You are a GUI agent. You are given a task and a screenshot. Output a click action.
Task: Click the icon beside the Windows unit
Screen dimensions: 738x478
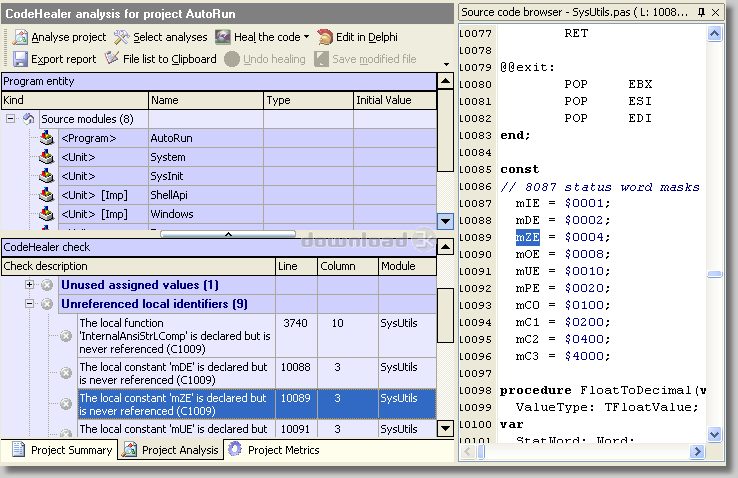47,214
